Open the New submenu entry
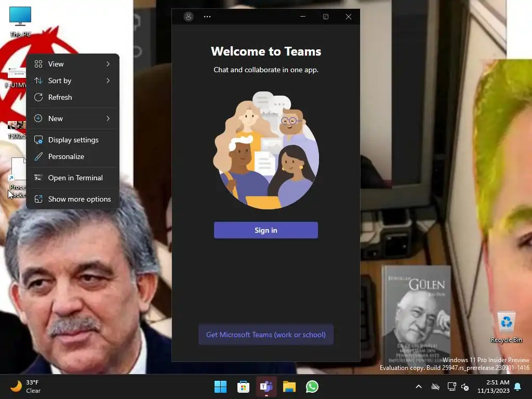Viewport: 532px width, 399px height. tap(73, 118)
